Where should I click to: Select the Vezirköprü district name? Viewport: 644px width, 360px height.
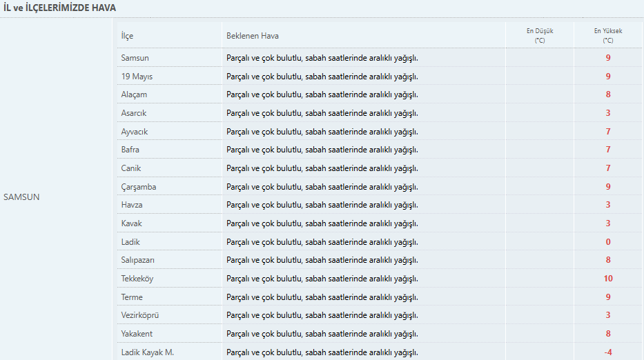[x=140, y=315]
